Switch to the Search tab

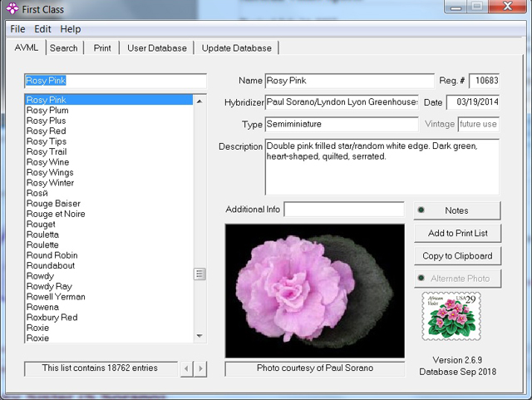(x=64, y=48)
